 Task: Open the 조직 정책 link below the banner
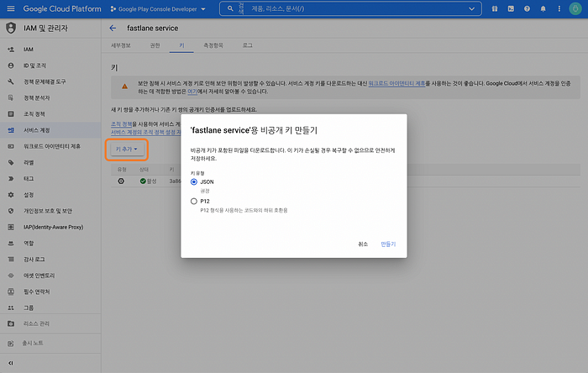click(x=121, y=124)
